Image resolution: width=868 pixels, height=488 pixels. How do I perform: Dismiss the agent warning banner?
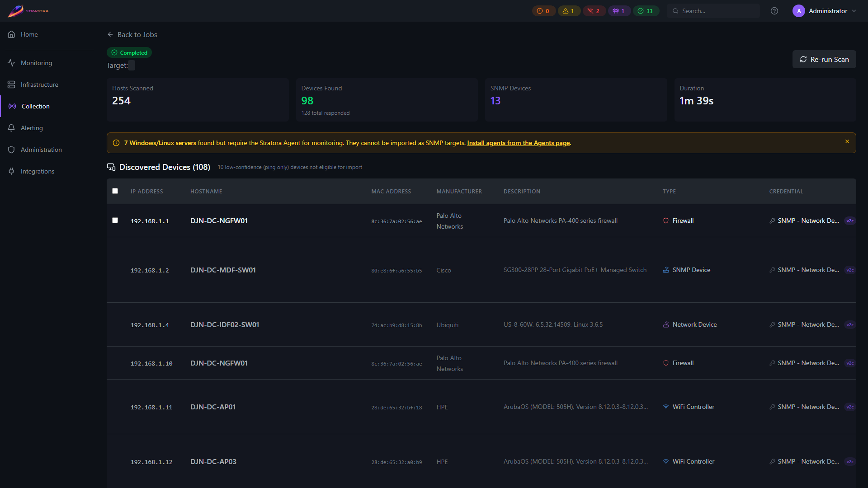click(x=847, y=141)
